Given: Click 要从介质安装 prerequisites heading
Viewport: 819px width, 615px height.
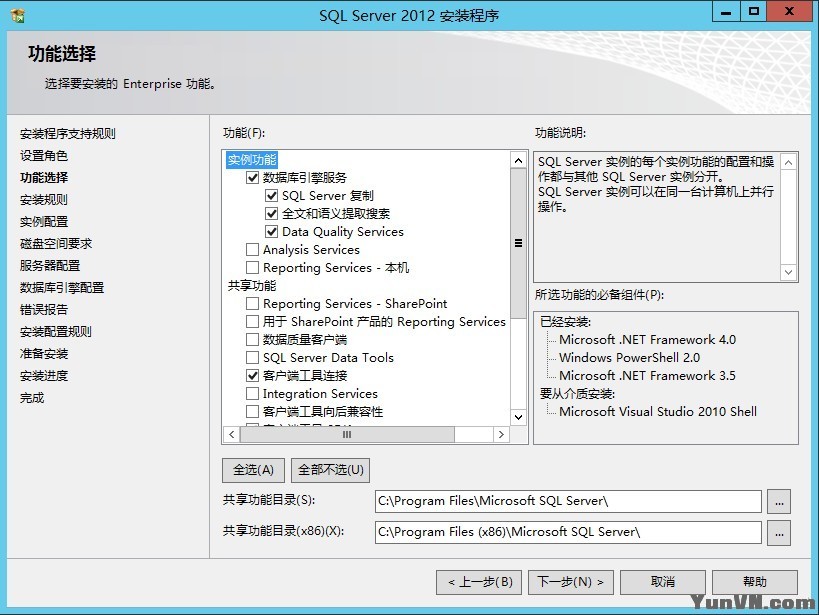Looking at the screenshot, I should pyautogui.click(x=577, y=393).
